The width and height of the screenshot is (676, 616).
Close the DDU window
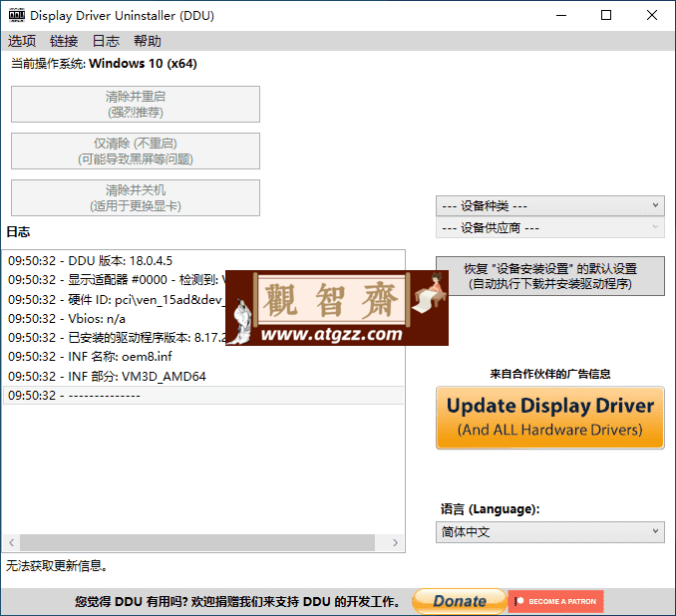[x=652, y=16]
